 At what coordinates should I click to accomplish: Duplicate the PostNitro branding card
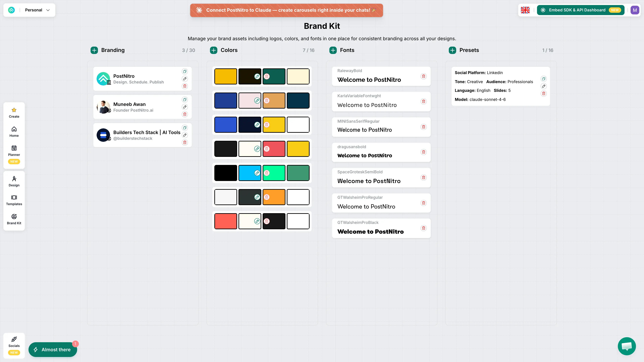185,71
